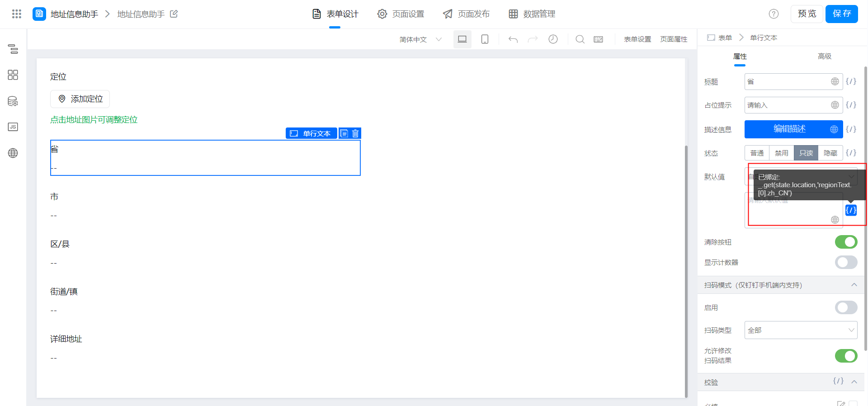Toggle the 允许修改扫码结果 switch
The image size is (868, 406).
(x=846, y=356)
